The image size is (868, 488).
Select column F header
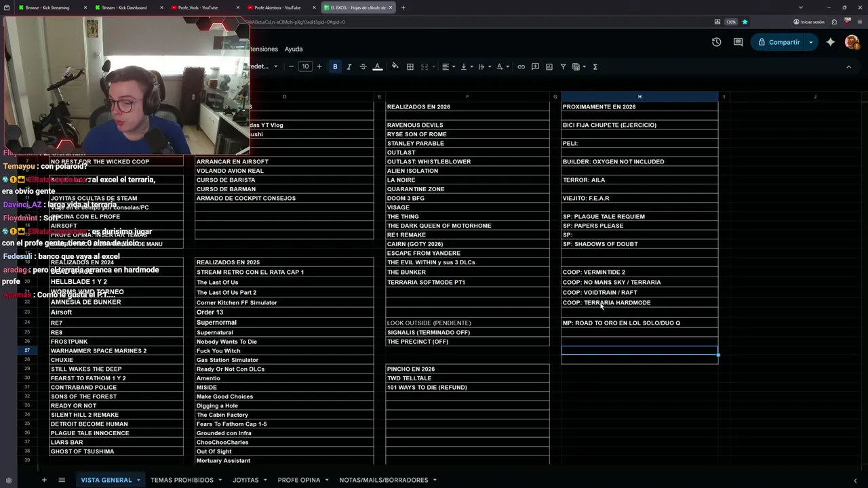[467, 96]
